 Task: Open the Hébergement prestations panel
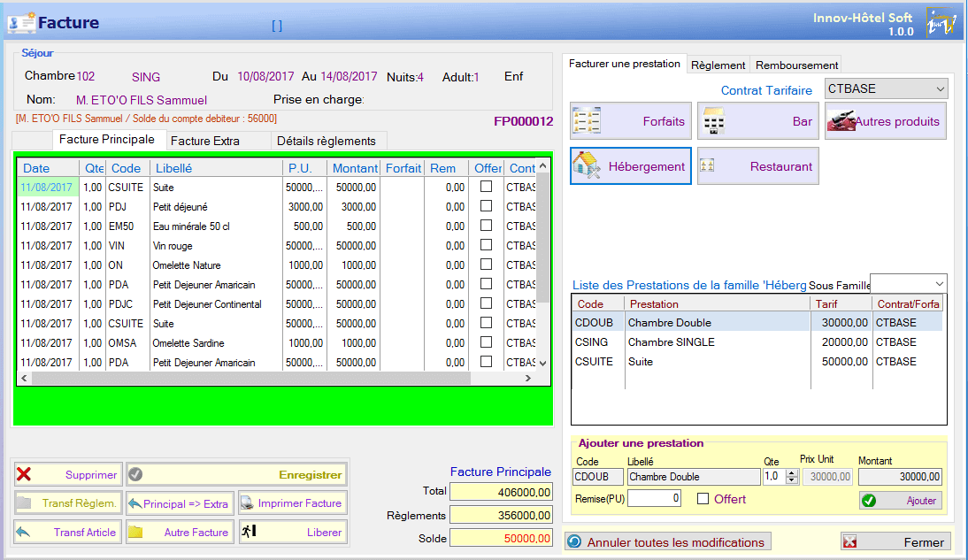(630, 165)
